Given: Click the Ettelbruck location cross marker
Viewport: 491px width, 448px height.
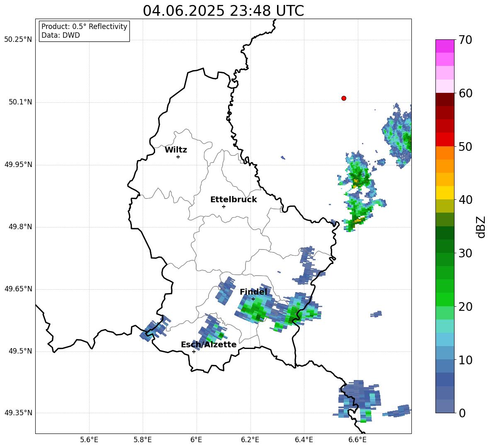Looking at the screenshot, I should (224, 206).
